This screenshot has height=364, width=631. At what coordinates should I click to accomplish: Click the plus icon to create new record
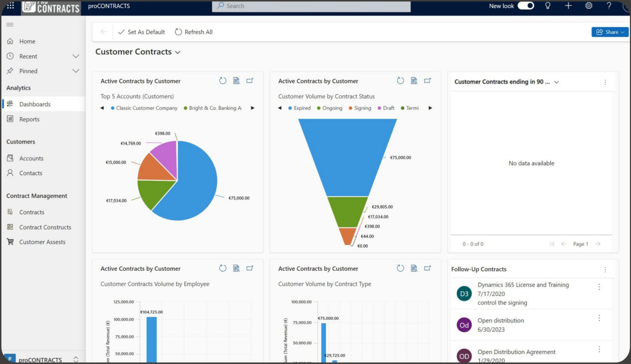pos(568,6)
